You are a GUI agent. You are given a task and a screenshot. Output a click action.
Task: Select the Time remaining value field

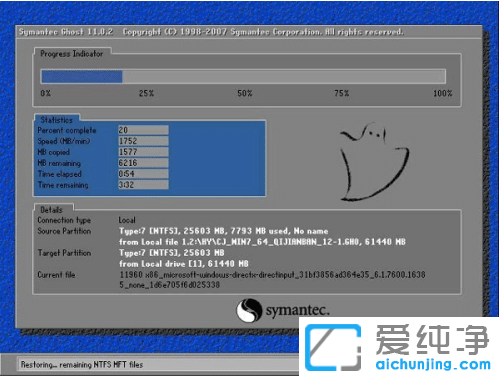(143, 185)
